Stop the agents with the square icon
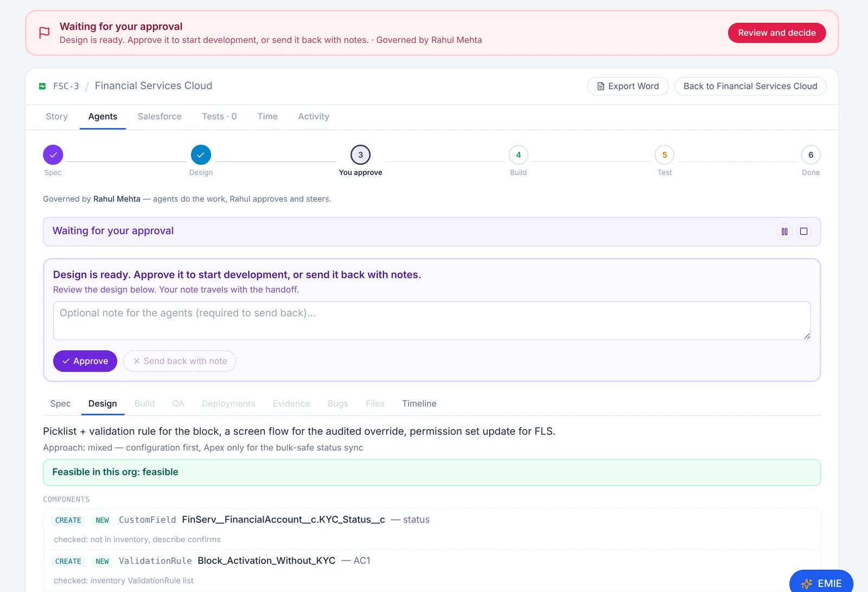 coord(804,231)
